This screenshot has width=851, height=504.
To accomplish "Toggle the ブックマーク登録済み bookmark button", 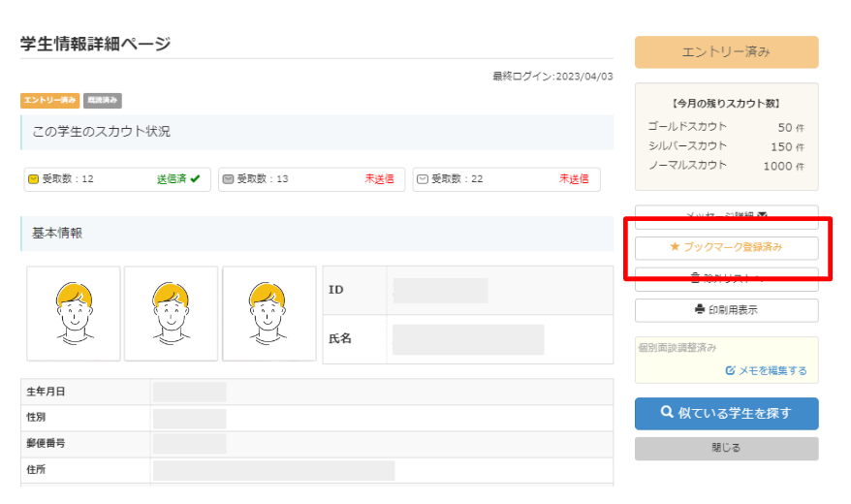I will click(727, 248).
